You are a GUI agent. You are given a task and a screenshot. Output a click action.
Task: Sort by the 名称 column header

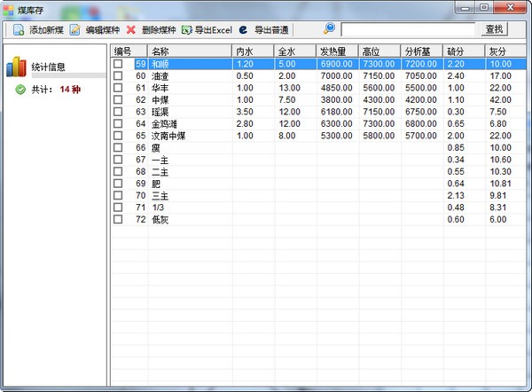click(x=191, y=51)
